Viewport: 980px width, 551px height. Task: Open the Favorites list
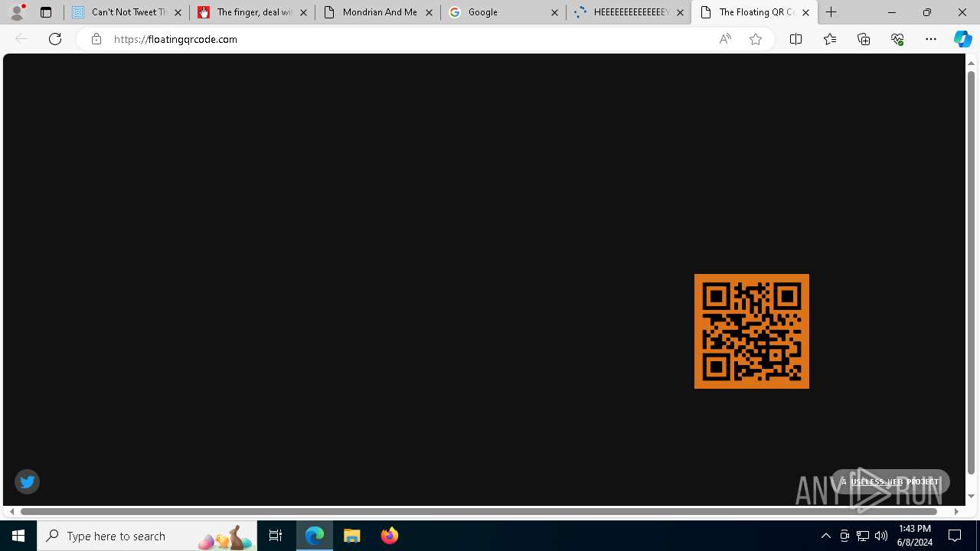click(x=829, y=39)
